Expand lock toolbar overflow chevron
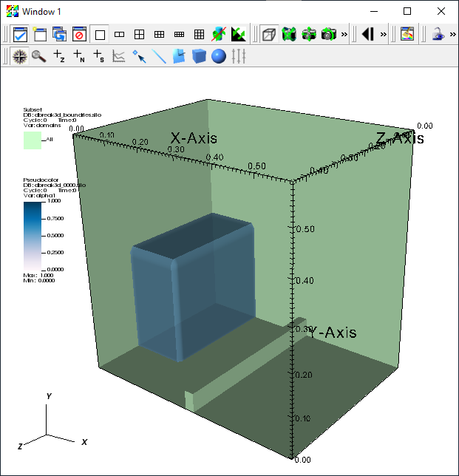The height and width of the screenshot is (476, 459). pyautogui.click(x=452, y=34)
